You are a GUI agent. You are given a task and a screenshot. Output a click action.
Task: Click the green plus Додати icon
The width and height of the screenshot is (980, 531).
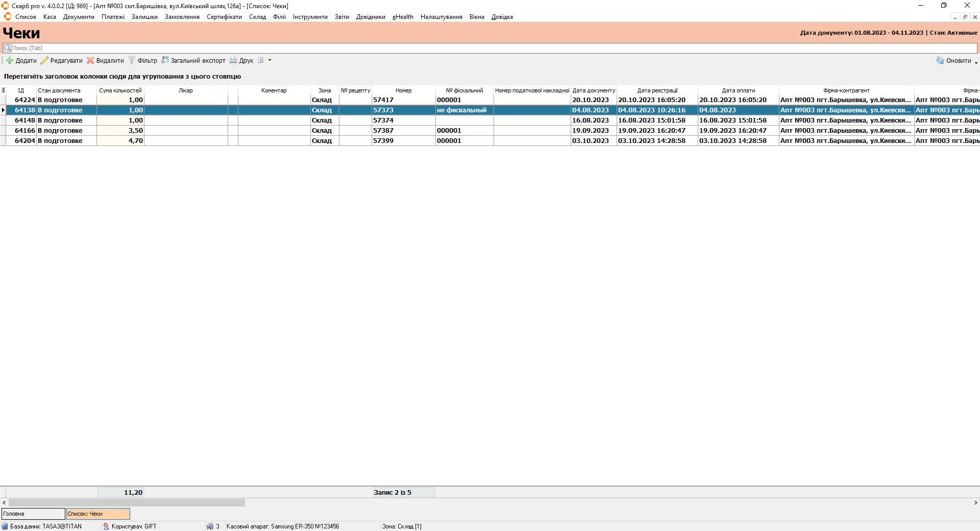point(10,60)
